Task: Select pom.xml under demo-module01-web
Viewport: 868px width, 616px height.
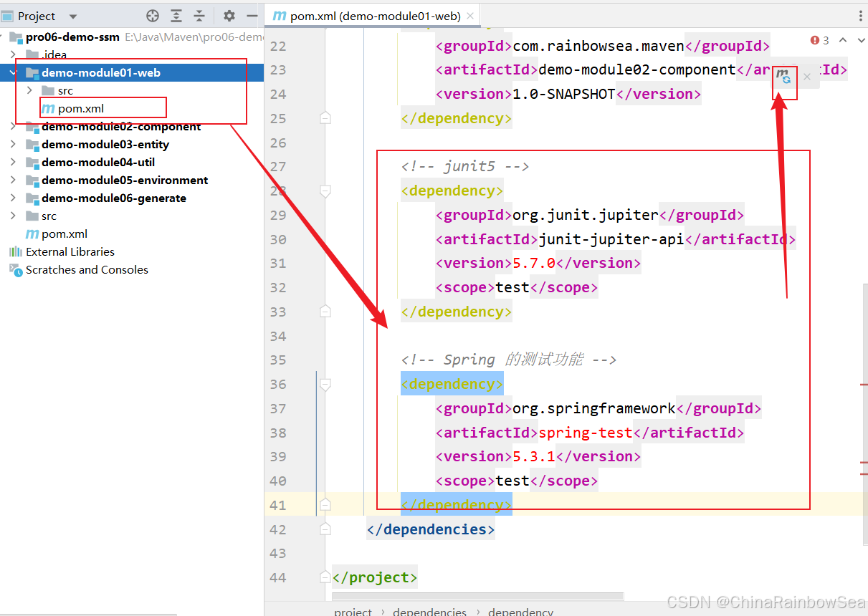Action: (81, 108)
